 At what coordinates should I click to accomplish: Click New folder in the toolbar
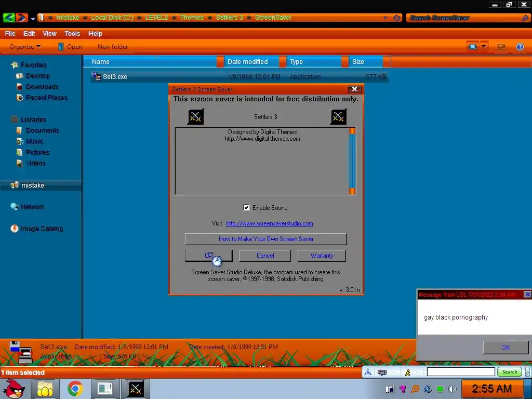pos(113,46)
